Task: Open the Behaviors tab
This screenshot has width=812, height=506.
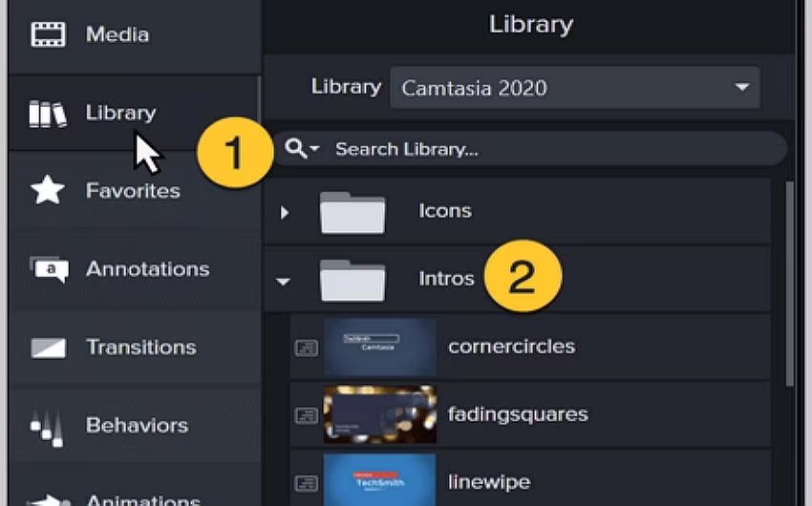Action: (x=135, y=425)
